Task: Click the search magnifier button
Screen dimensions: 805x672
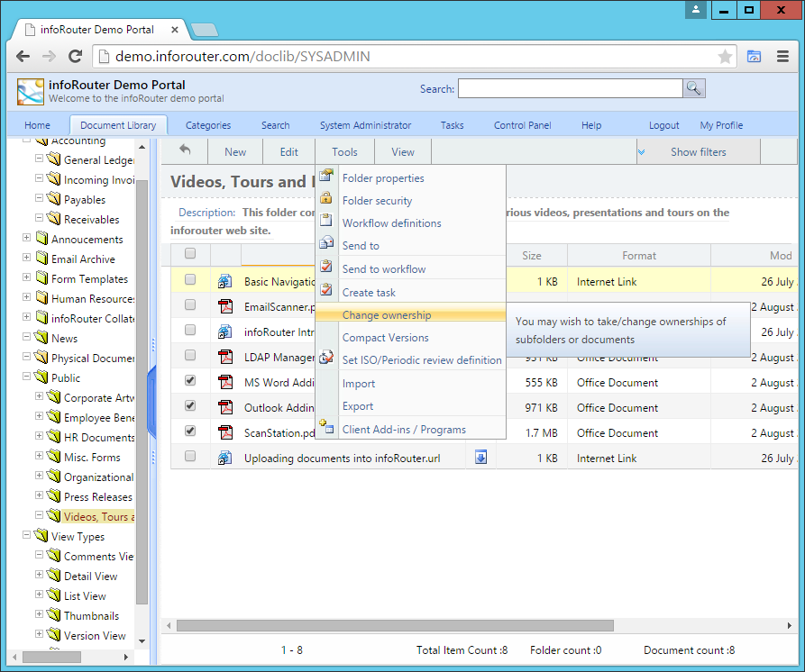Action: pyautogui.click(x=694, y=88)
